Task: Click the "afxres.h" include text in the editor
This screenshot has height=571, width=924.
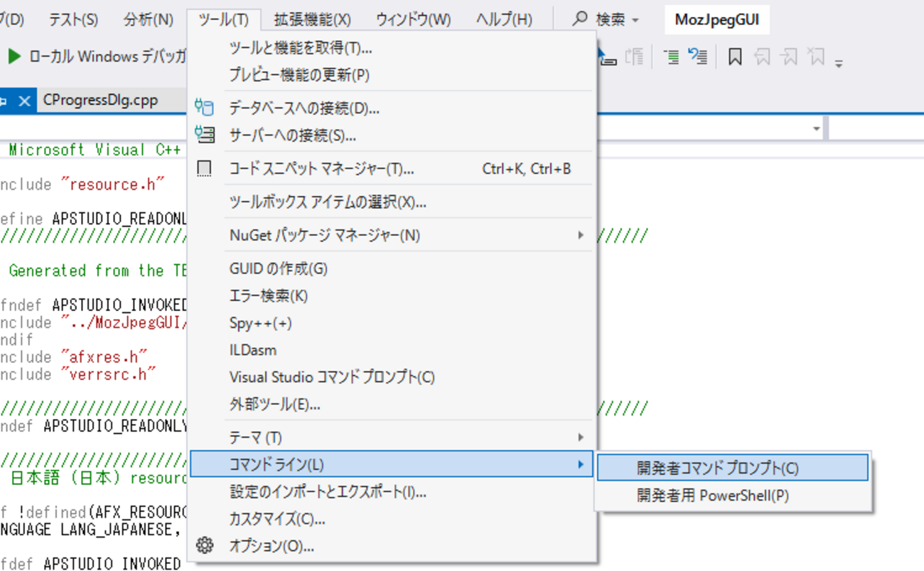Action: pyautogui.click(x=104, y=357)
